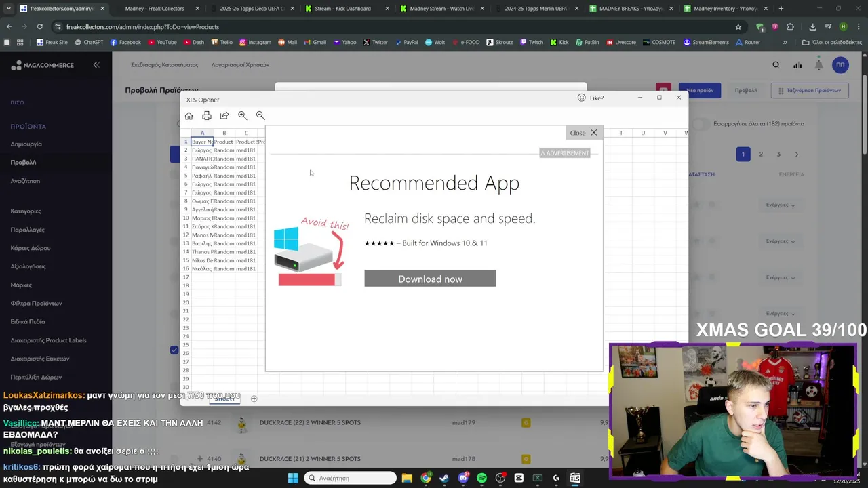Select column B header in spreadsheet

coord(224,133)
